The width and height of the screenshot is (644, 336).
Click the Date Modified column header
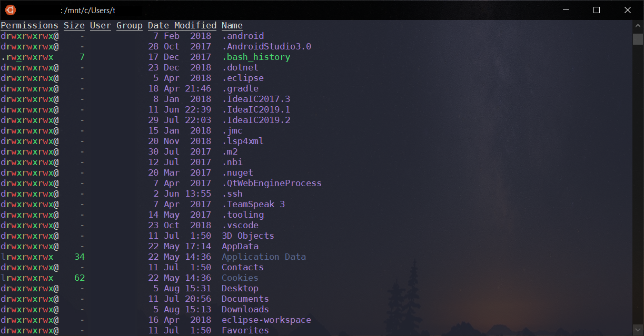pyautogui.click(x=182, y=25)
